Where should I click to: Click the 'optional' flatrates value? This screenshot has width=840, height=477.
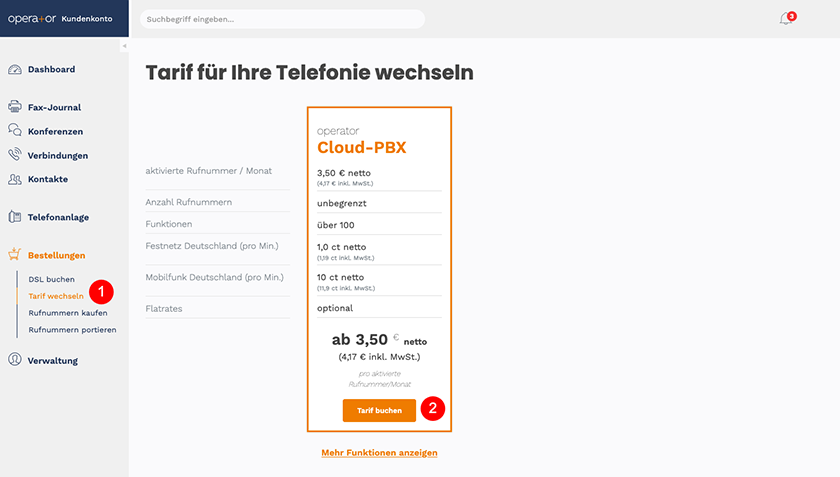pyautogui.click(x=335, y=308)
